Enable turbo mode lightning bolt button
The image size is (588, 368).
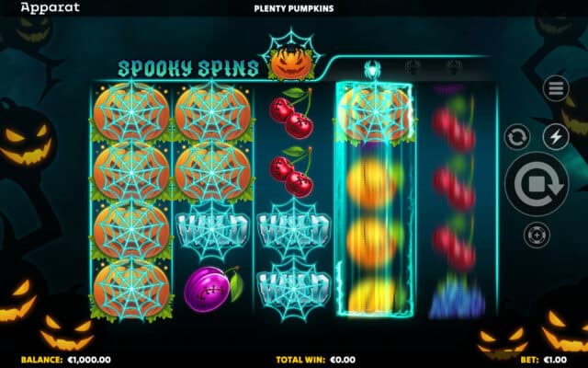pyautogui.click(x=556, y=137)
